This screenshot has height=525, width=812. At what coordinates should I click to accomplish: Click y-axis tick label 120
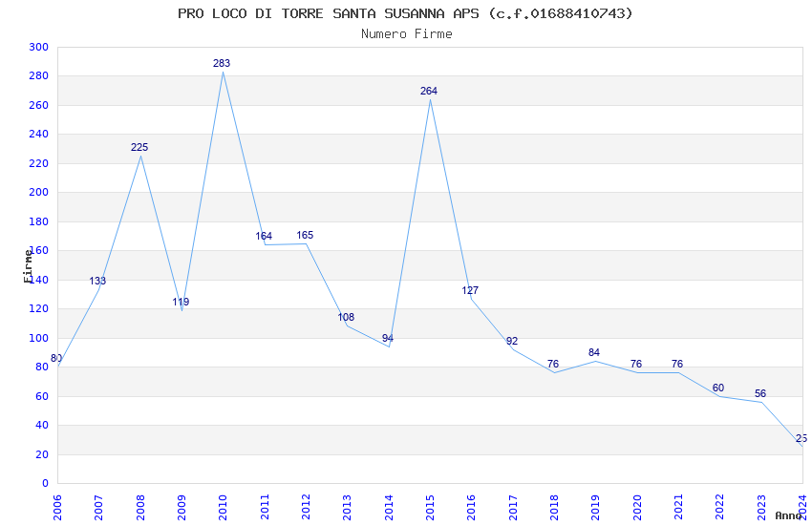pyautogui.click(x=39, y=308)
